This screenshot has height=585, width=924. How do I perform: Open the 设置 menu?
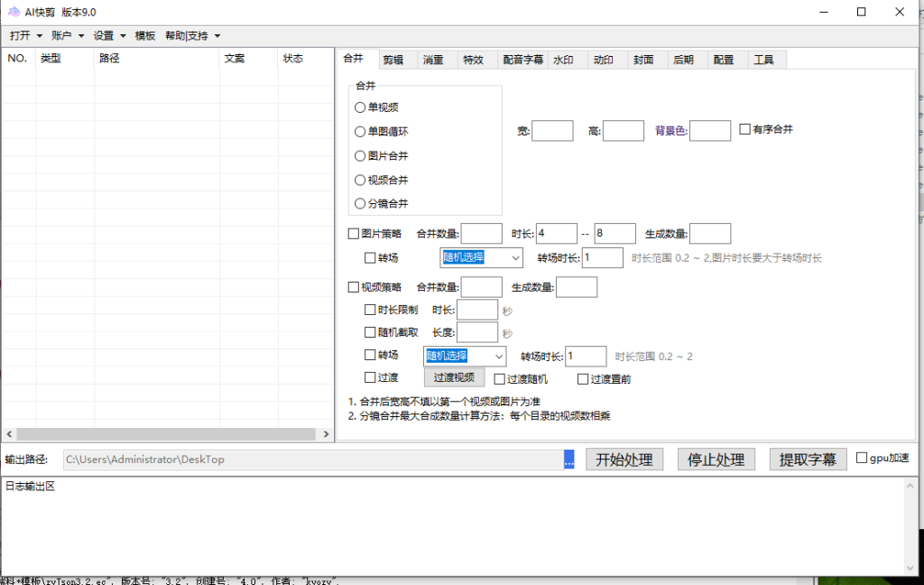click(109, 36)
